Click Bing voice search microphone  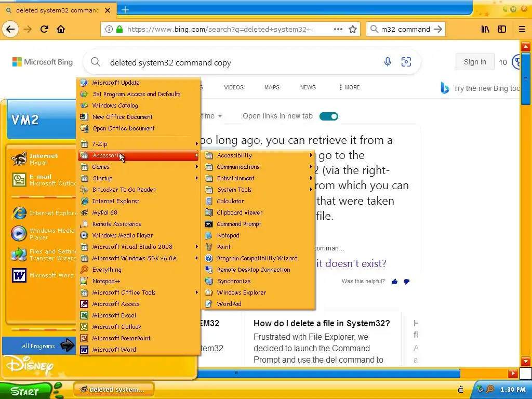(388, 62)
